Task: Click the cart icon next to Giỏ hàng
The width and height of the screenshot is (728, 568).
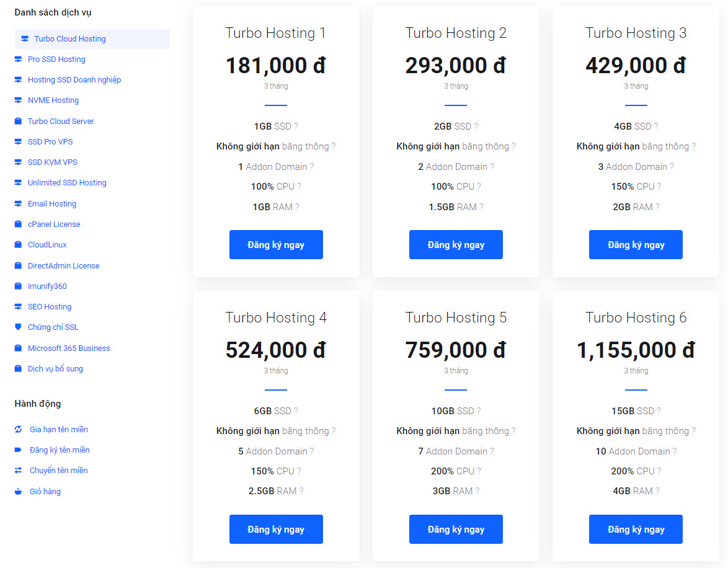Action: [x=19, y=491]
